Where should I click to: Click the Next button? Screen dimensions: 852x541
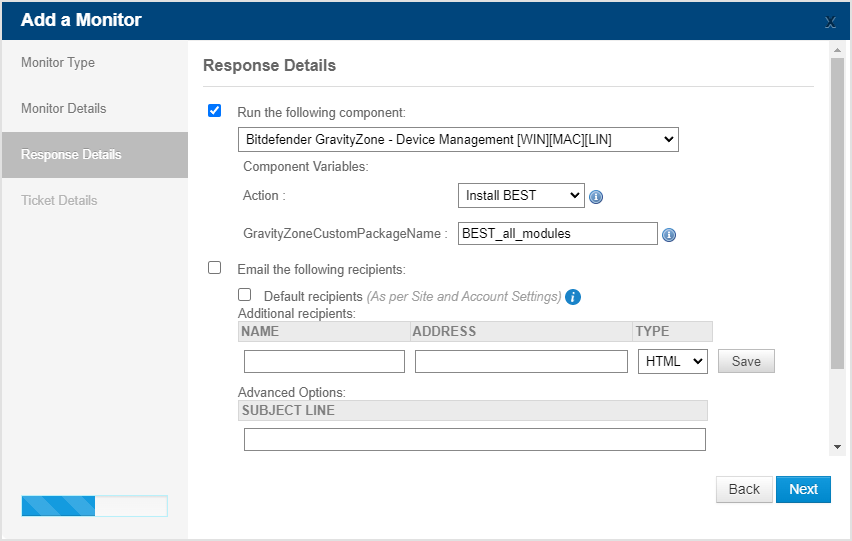pyautogui.click(x=803, y=489)
